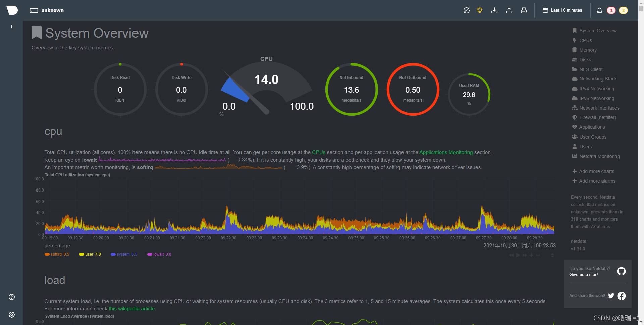Click the Netdata logo icon
The width and height of the screenshot is (644, 325).
12,10
